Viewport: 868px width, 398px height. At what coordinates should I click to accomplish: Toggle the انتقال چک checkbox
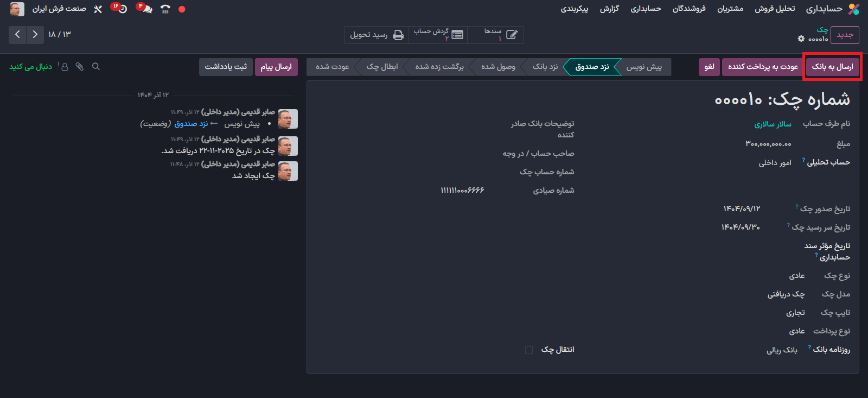(529, 350)
